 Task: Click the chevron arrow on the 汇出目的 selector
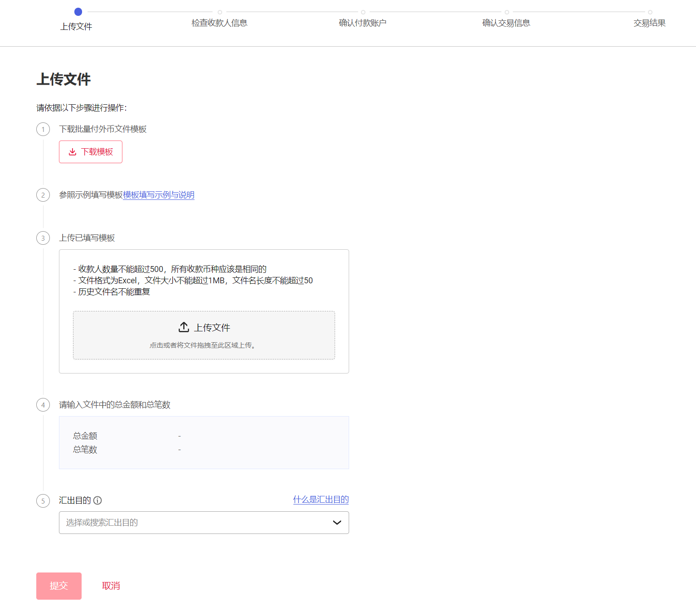coord(336,523)
